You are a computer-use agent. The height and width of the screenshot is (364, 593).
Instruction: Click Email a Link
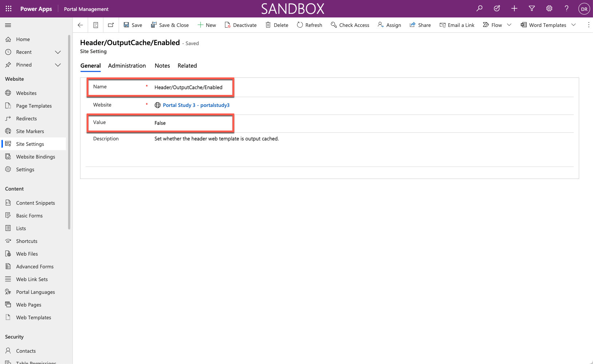tap(457, 25)
